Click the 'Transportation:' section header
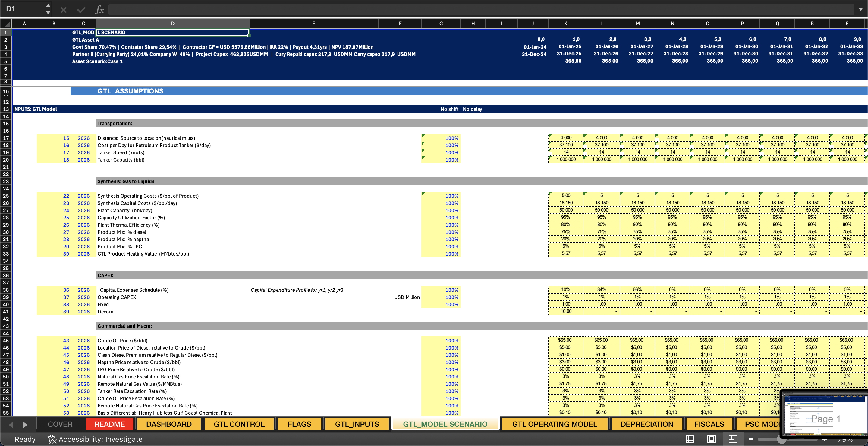 [x=115, y=124]
